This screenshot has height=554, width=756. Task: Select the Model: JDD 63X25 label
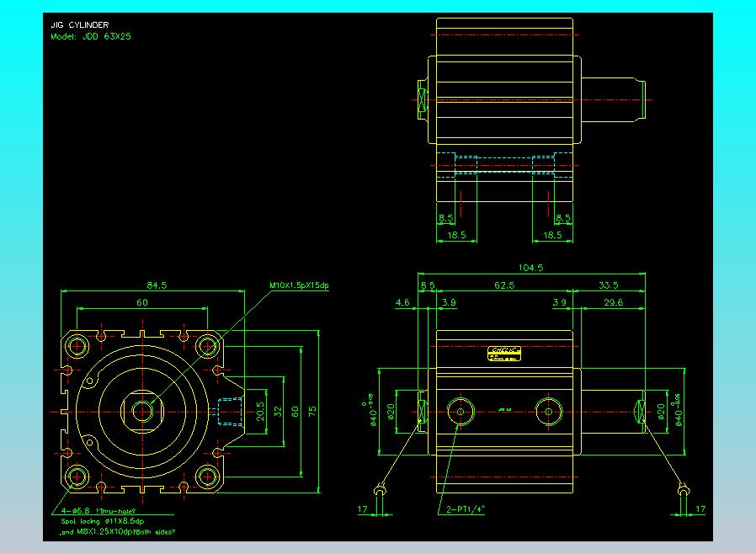point(90,37)
